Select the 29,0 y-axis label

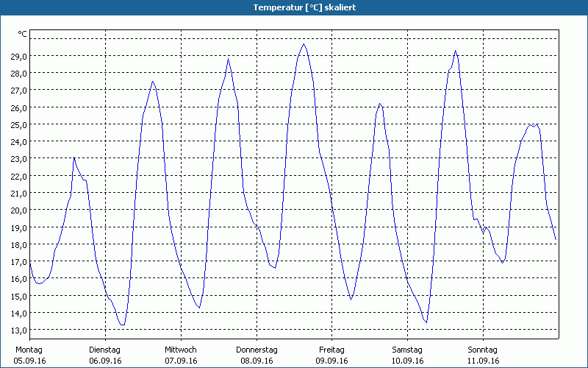(x=18, y=56)
